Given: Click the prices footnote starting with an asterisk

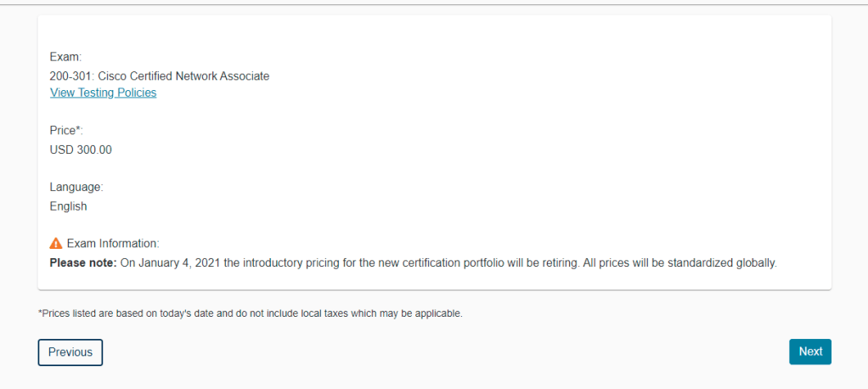Looking at the screenshot, I should tap(250, 313).
